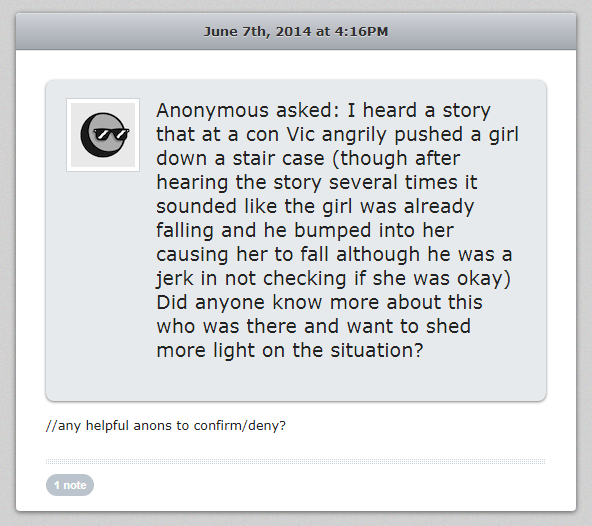Click the sunglasses on the avatar face

coord(111,134)
